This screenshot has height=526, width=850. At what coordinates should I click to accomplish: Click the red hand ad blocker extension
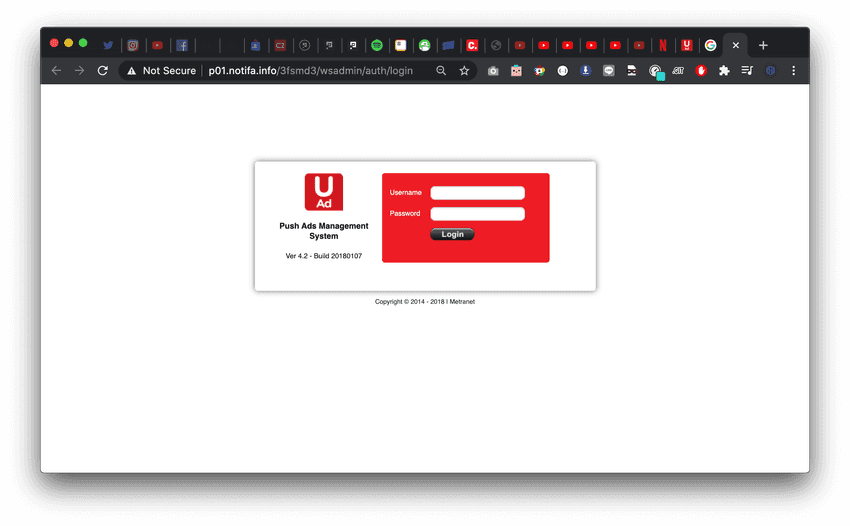tap(701, 71)
